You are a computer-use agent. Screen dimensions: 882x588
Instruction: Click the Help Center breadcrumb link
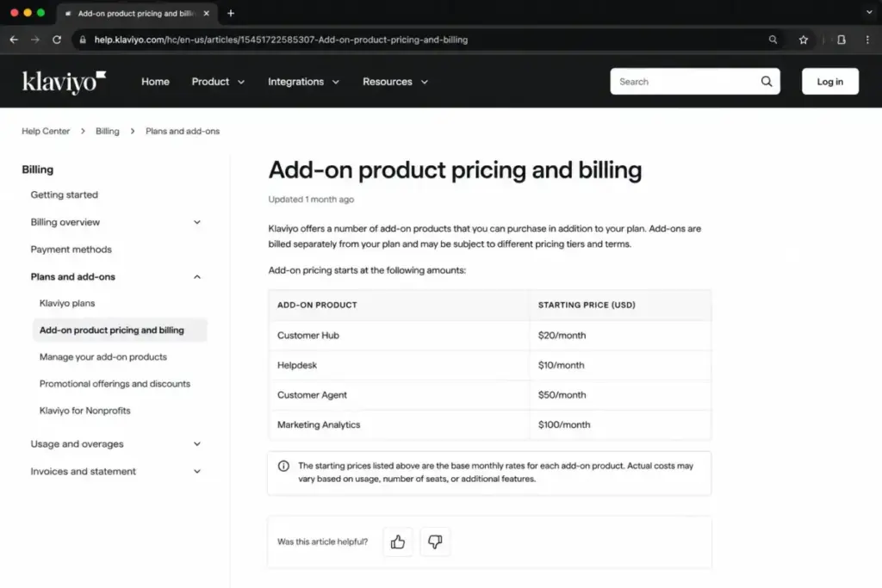click(46, 131)
